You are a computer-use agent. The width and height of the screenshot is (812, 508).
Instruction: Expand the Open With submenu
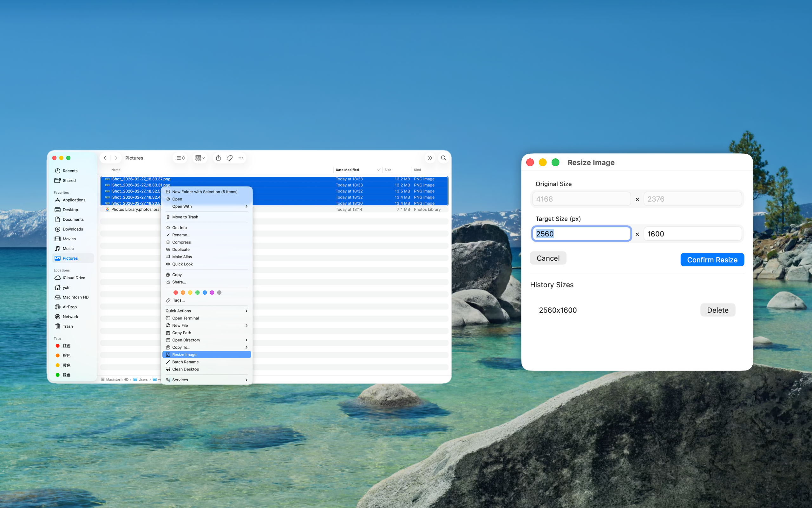(207, 207)
